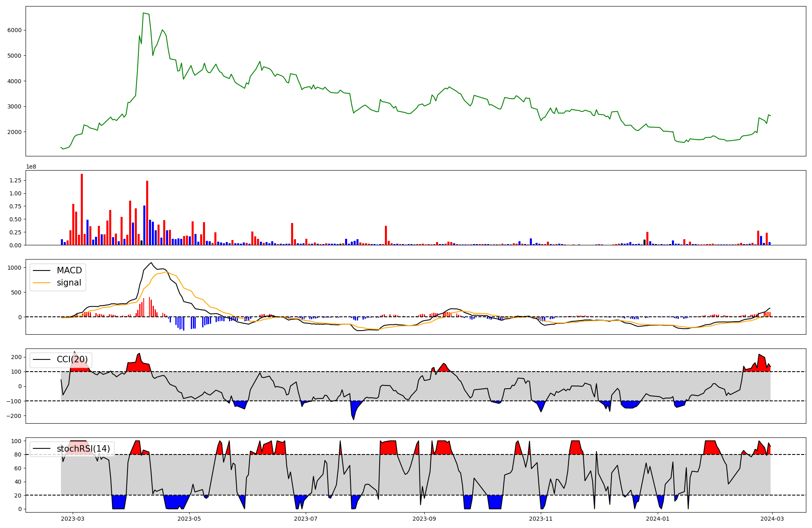Click the 2023-11 date tick label
Viewport: 812px width, 528px height.
click(x=541, y=519)
